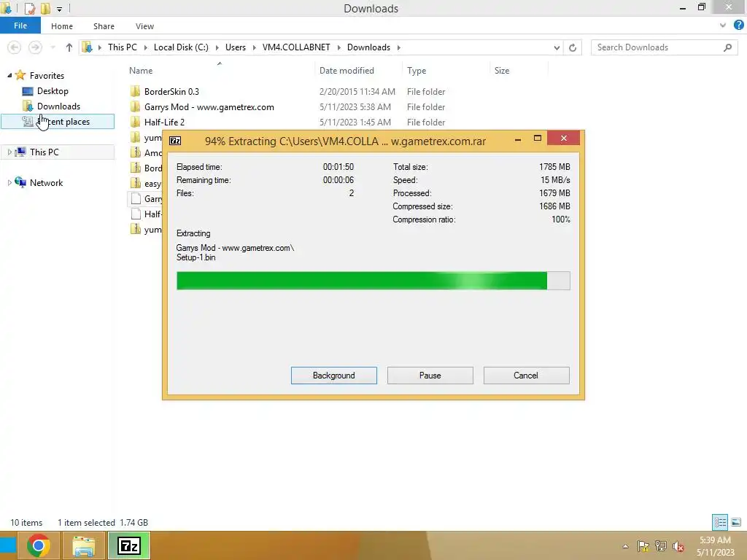
Task: Cancel the extraction process
Action: click(x=526, y=376)
